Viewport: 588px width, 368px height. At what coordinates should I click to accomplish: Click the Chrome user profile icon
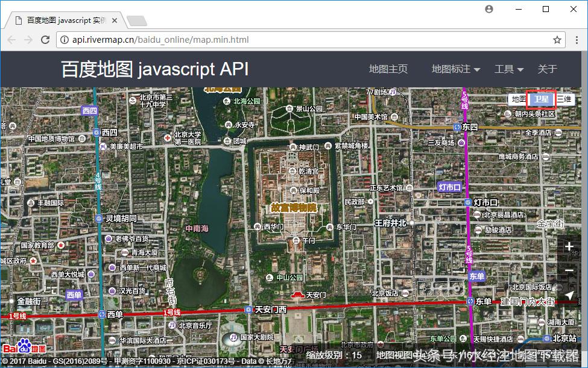pos(489,9)
